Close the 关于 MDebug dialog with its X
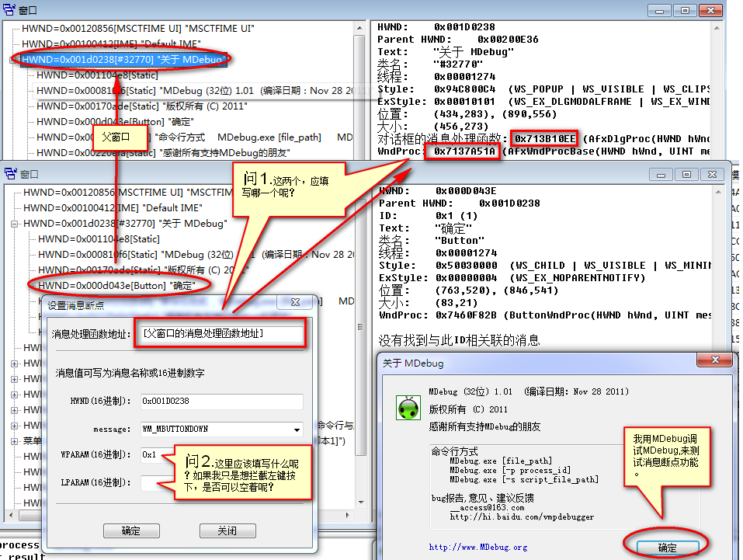This screenshot has height=560, width=743. pos(715,360)
